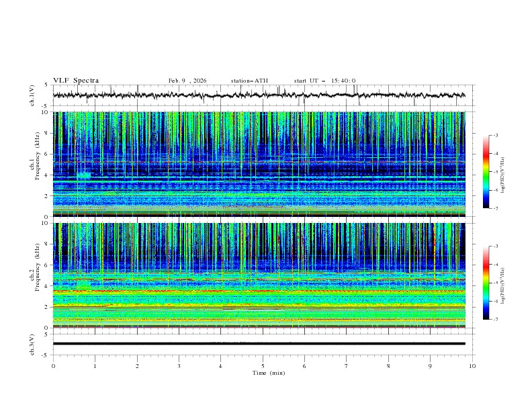Click time axis tick label "10"
Image resolution: width=532 pixels, height=411 pixels.
pyautogui.click(x=472, y=366)
